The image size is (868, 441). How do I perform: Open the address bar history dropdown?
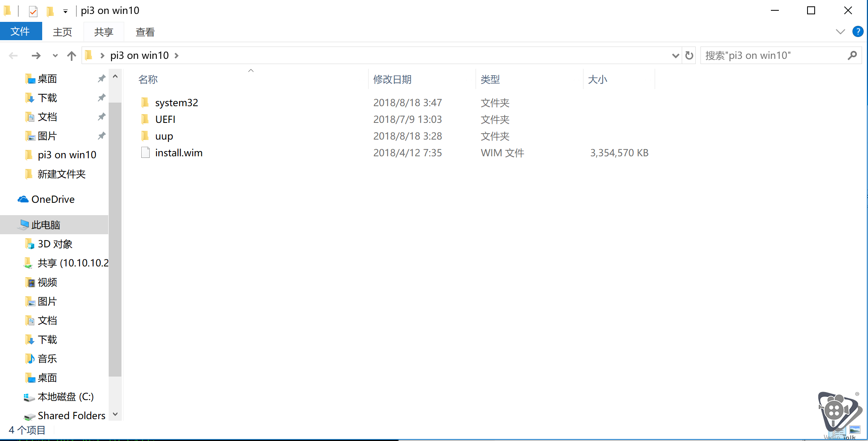click(675, 56)
